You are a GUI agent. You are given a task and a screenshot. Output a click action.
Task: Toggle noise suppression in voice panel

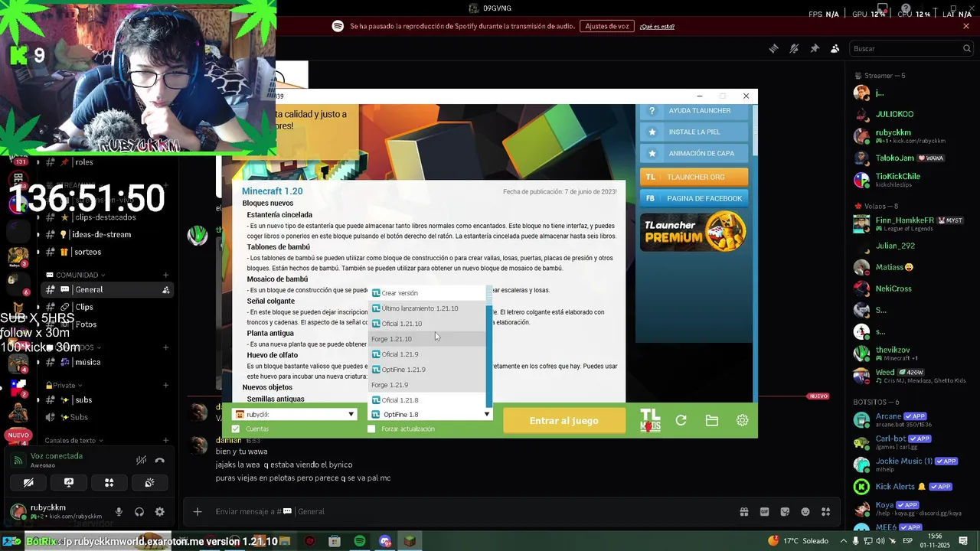141,460
